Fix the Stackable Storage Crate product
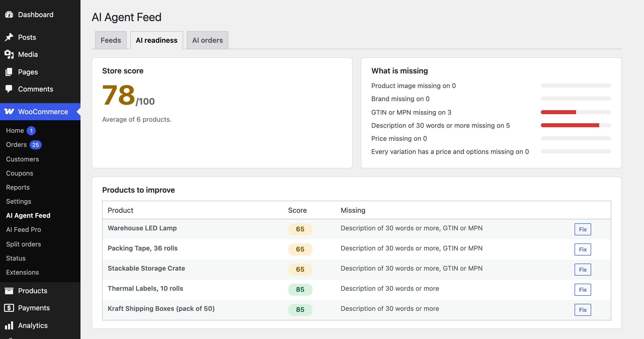The height and width of the screenshot is (339, 644). tap(583, 270)
